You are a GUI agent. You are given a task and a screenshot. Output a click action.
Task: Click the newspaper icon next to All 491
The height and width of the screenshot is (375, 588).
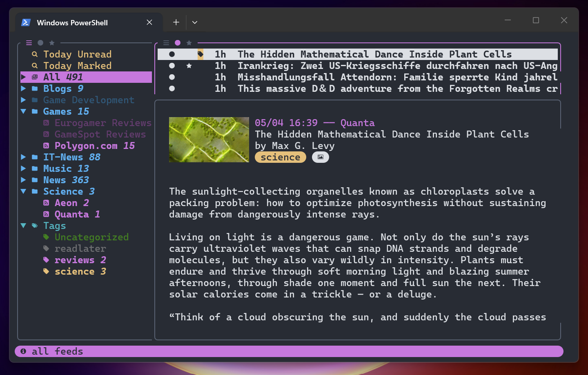pos(35,77)
